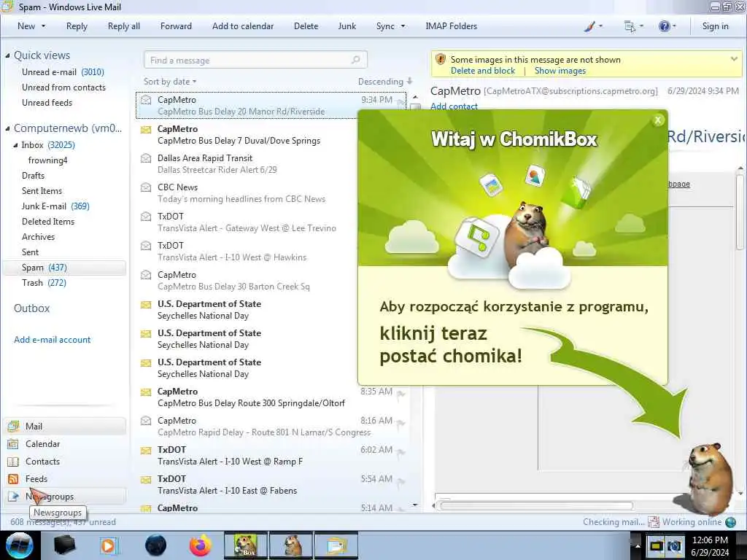Click the search magnifier in Find a message
Viewport: 747px width, 560px height.
click(355, 60)
